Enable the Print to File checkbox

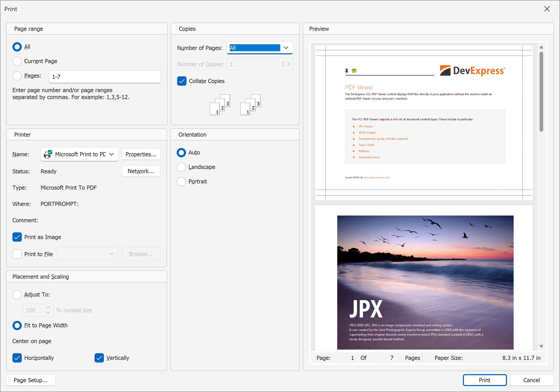coord(17,254)
